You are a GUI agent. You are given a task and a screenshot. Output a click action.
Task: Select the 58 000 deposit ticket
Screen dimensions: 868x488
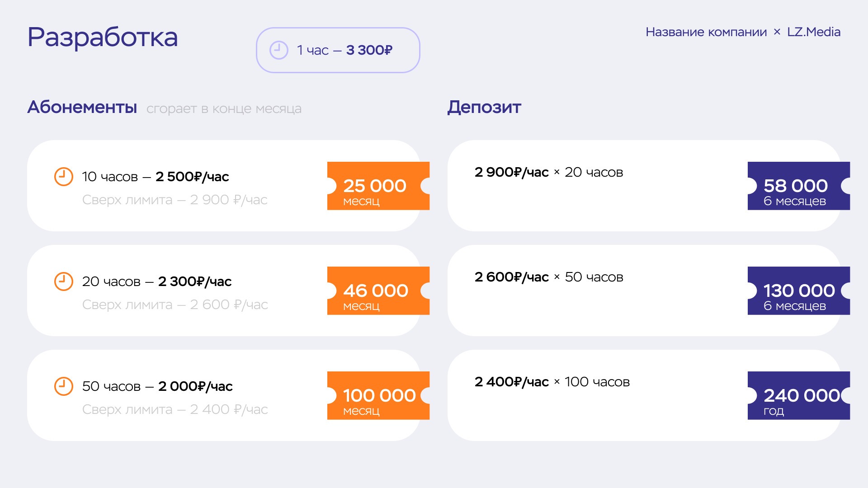point(798,186)
